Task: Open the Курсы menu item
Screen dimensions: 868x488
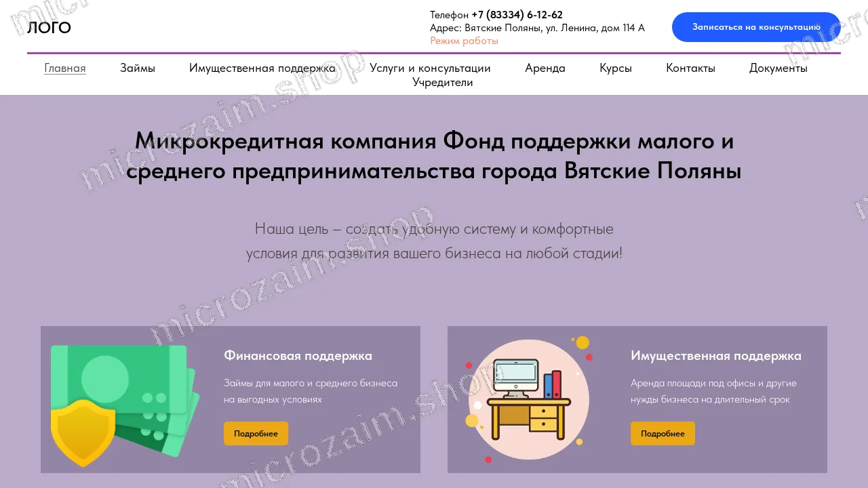Action: (616, 68)
